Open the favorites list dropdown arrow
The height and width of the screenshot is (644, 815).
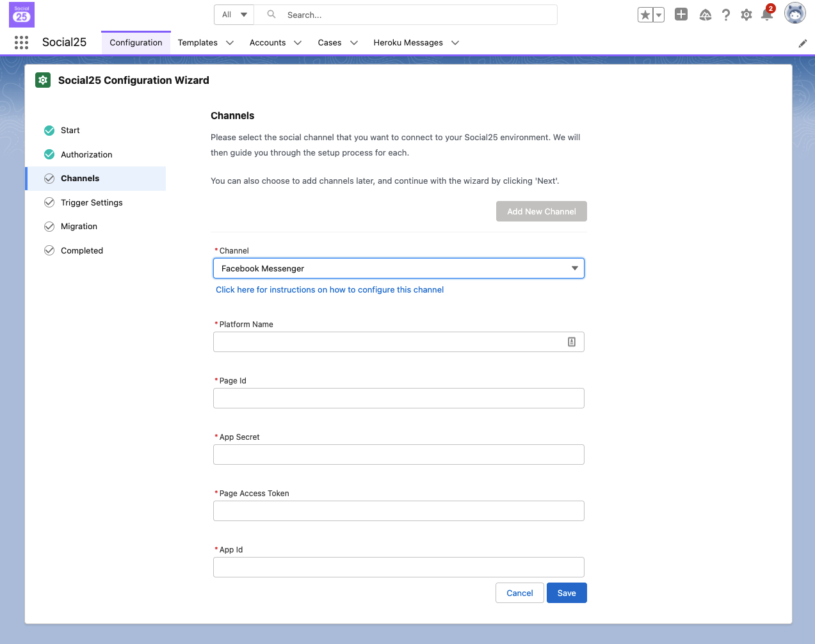[x=659, y=15]
